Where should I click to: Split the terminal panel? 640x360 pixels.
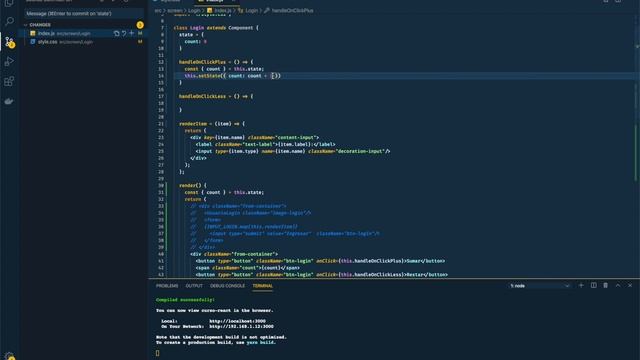pos(593,286)
